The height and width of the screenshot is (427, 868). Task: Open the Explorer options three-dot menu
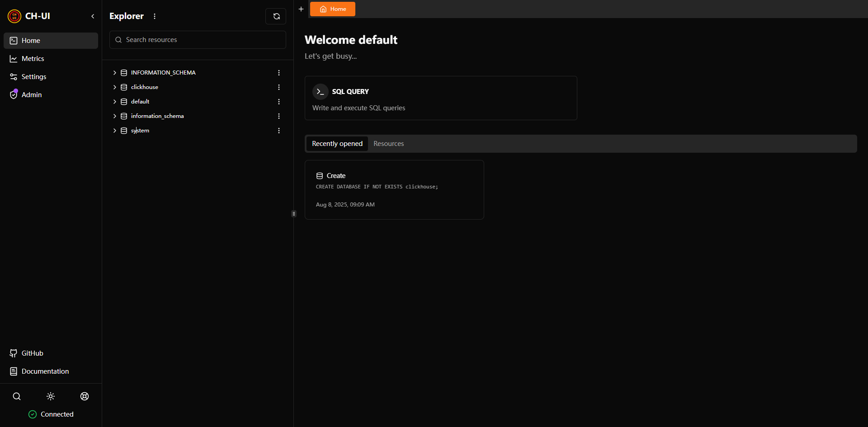[x=155, y=16]
